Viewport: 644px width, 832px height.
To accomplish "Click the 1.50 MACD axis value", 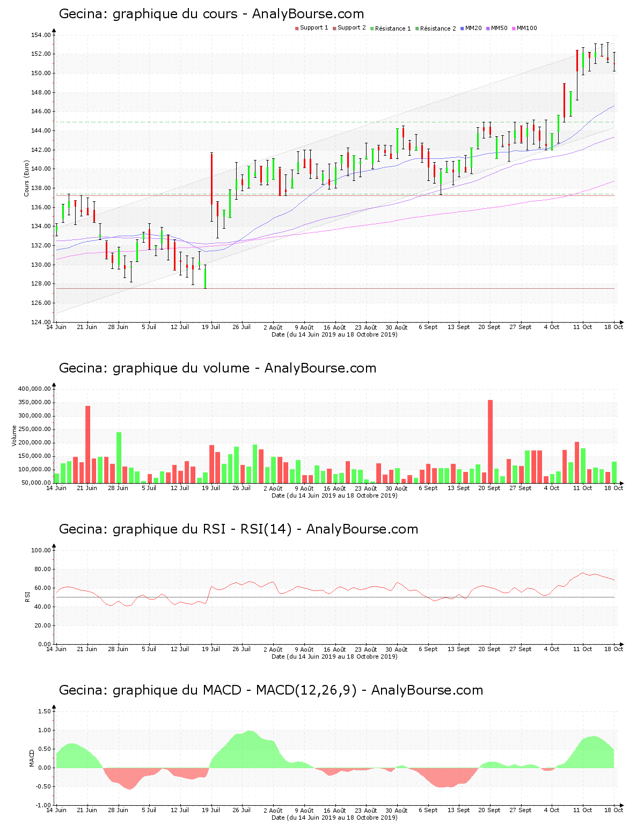I will [45, 711].
